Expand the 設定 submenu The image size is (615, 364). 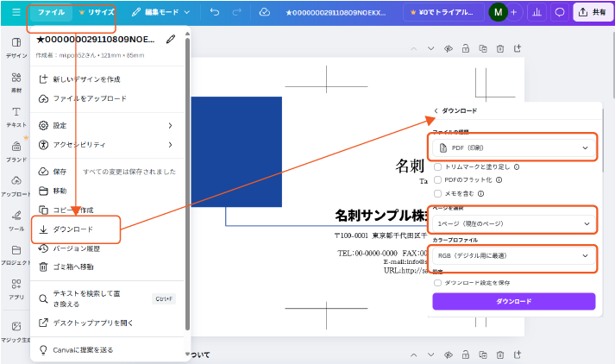point(107,126)
